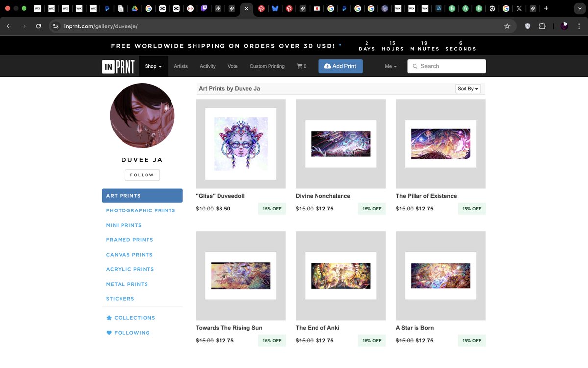The image size is (588, 368).
Task: Switch to the Google Docs tab
Action: (x=121, y=8)
